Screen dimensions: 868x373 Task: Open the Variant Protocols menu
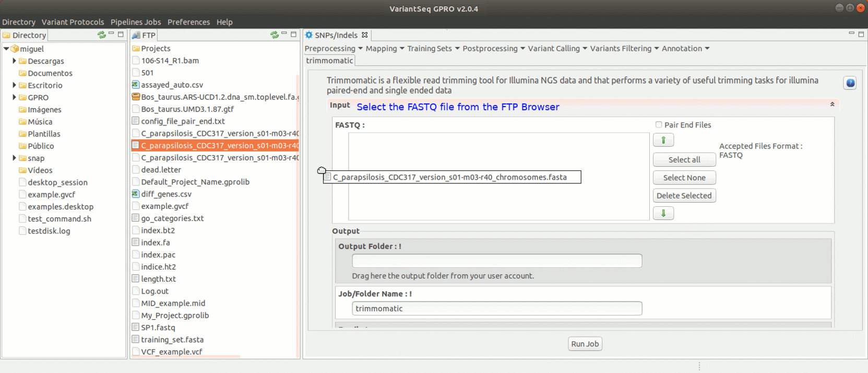coord(73,22)
